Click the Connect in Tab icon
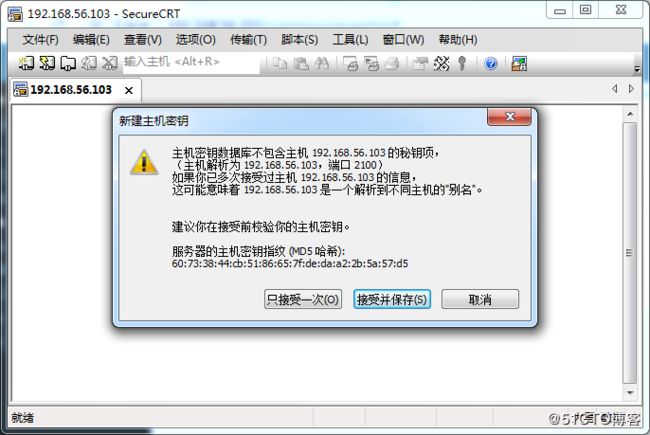Screen dimensions: 650x435 [x=68, y=63]
